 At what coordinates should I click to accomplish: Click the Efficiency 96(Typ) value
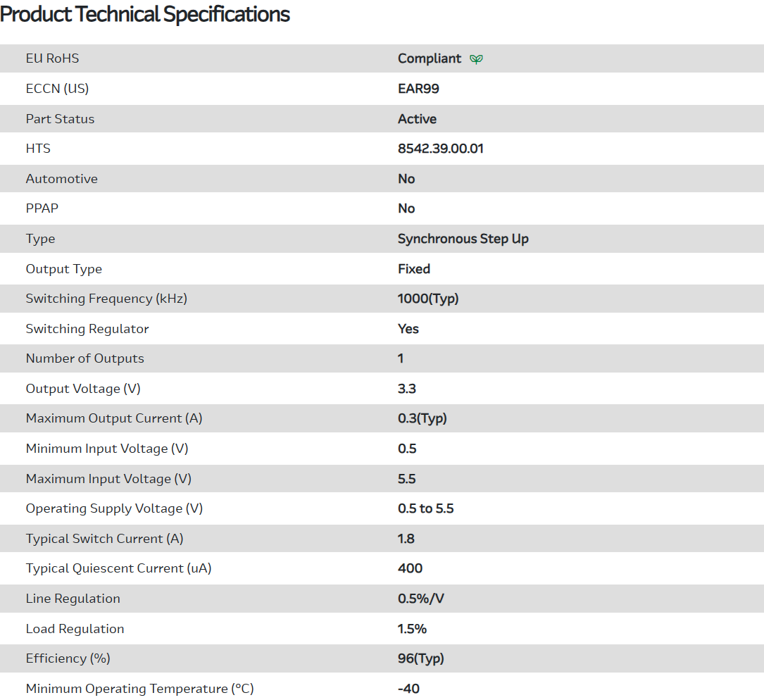point(421,658)
